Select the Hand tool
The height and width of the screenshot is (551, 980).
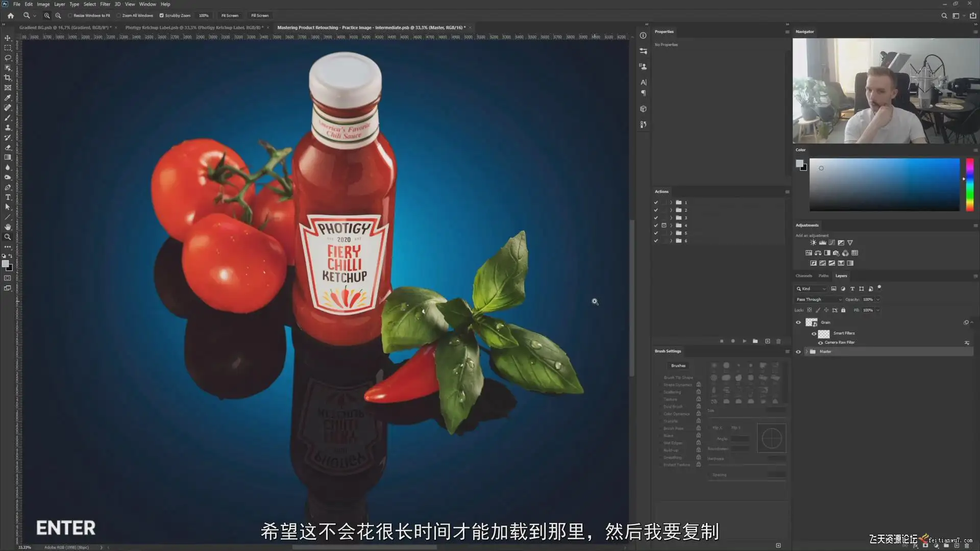tap(8, 227)
